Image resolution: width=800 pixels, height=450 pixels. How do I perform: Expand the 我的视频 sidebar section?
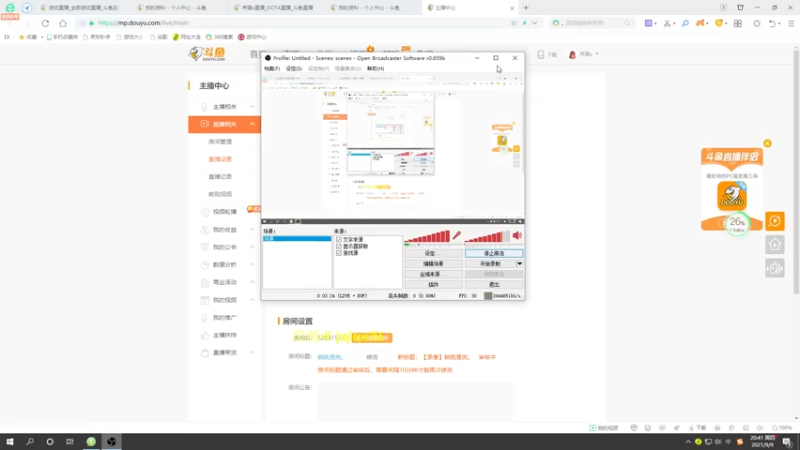(252, 299)
